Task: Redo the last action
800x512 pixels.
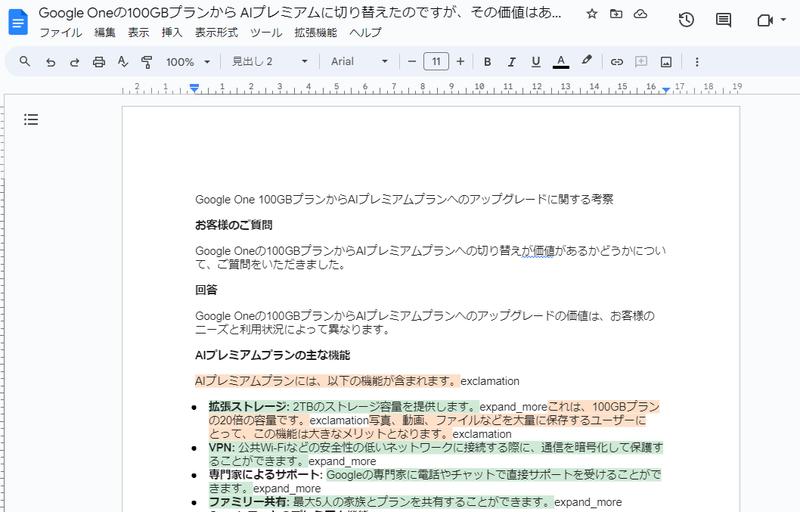Action: point(74,62)
